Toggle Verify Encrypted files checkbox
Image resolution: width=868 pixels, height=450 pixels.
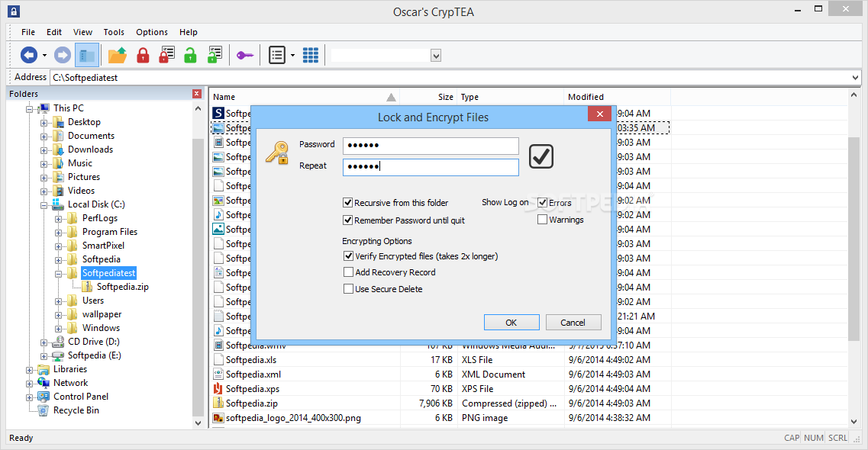pyautogui.click(x=348, y=256)
